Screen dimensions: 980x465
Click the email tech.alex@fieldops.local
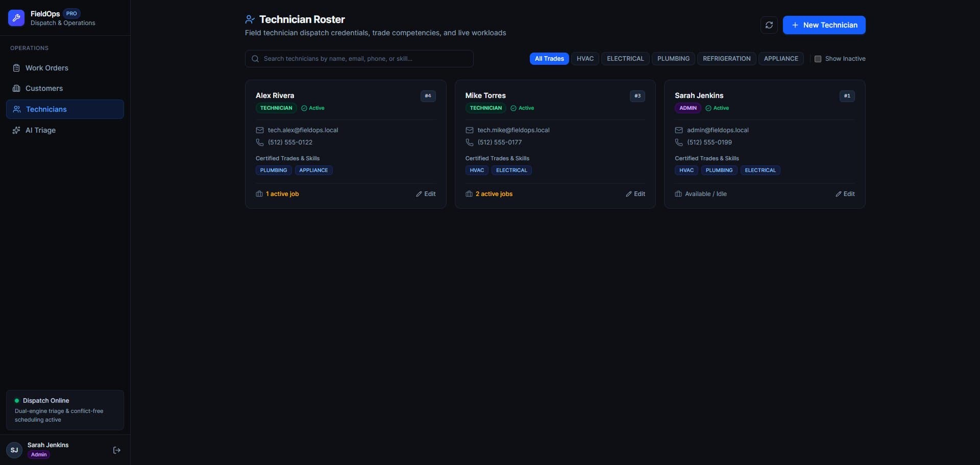click(x=303, y=130)
